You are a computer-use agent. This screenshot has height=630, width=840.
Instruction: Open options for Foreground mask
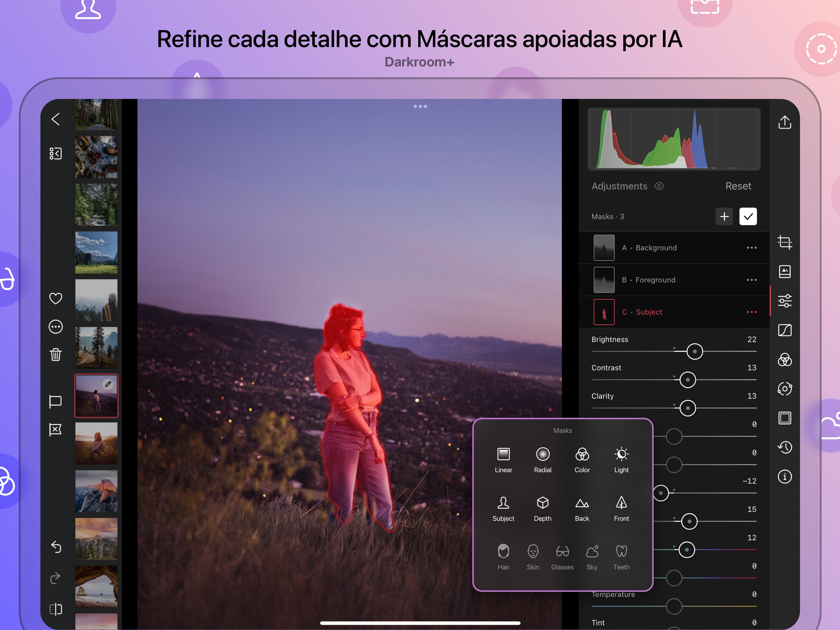751,280
